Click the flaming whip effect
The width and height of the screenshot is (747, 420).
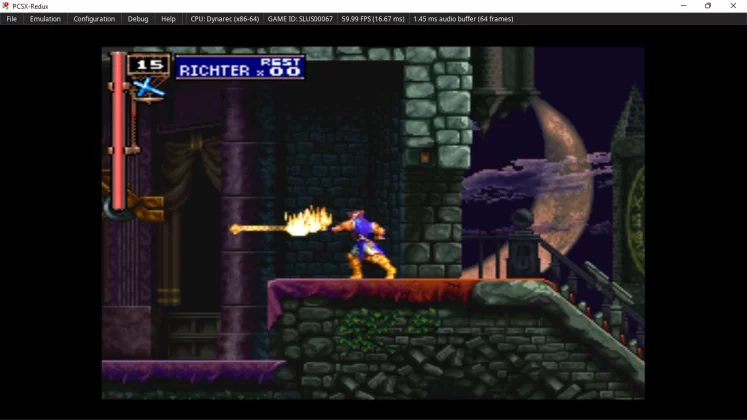pyautogui.click(x=281, y=222)
